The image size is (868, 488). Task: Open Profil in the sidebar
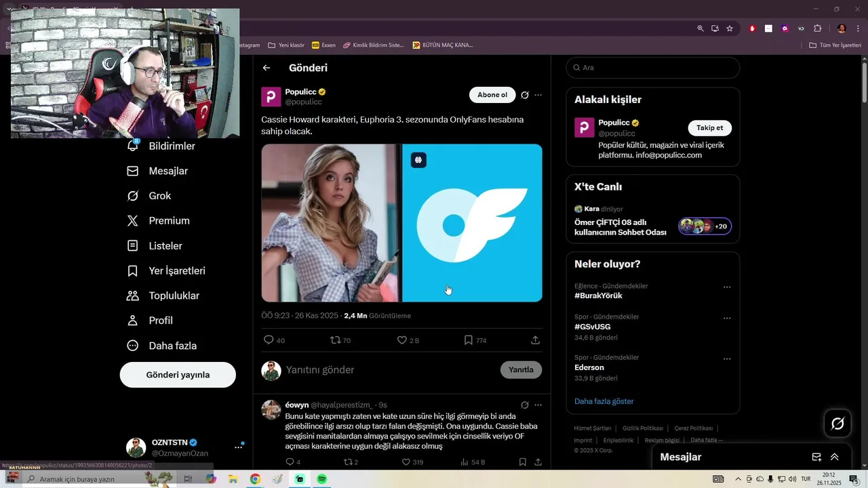tap(150, 321)
